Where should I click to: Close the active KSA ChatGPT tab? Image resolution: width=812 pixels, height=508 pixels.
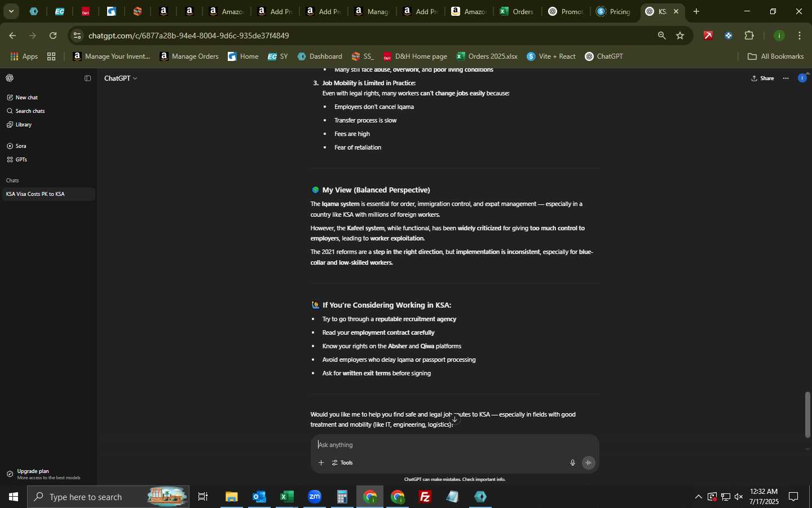pos(677,11)
